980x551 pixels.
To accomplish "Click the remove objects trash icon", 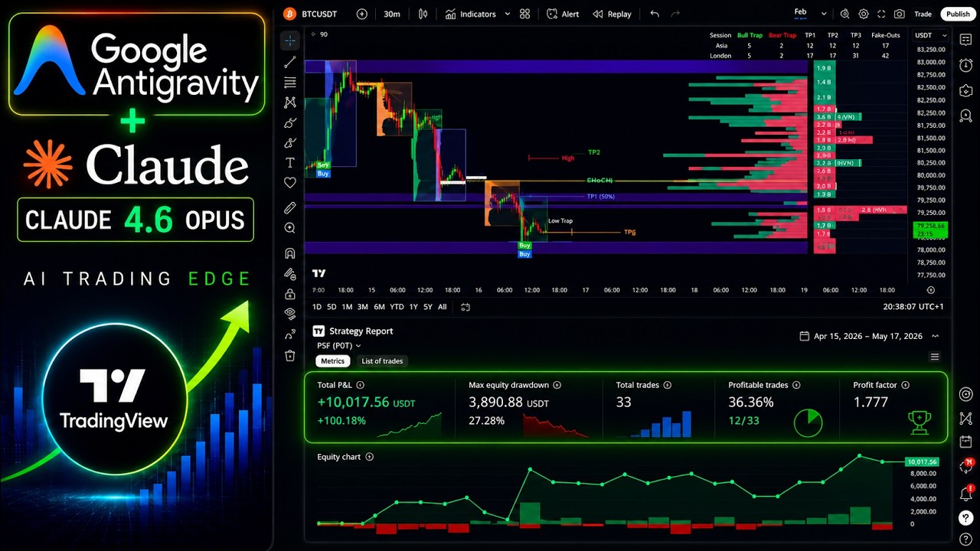I will tap(290, 355).
